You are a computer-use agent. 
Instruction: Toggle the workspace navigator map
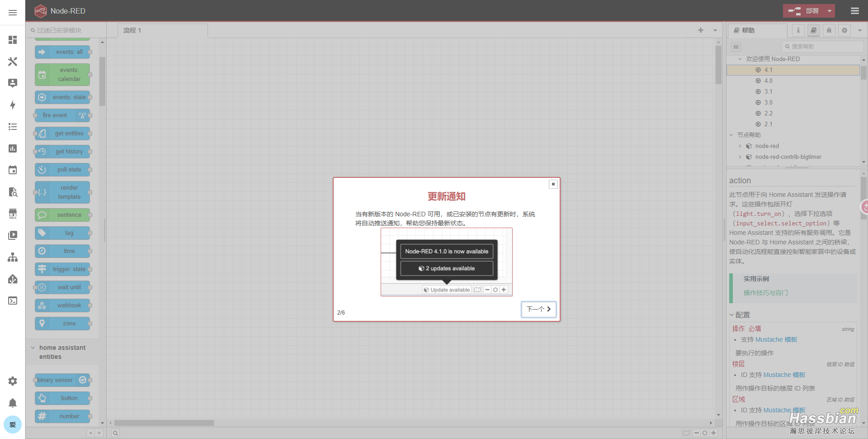click(686, 433)
